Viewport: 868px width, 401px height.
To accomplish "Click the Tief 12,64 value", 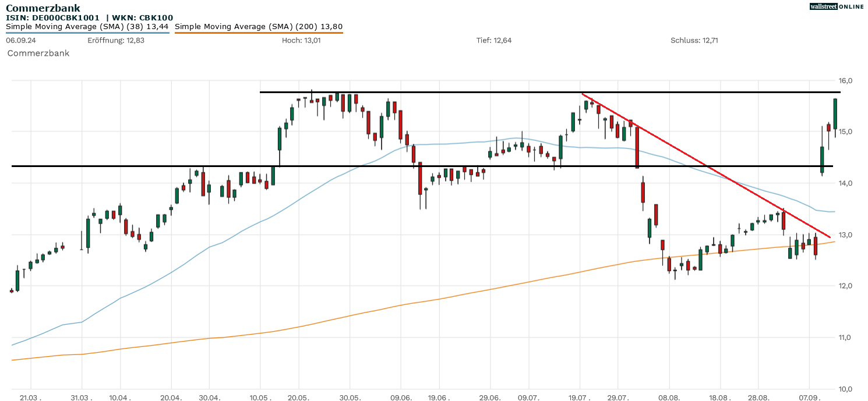I will [x=494, y=40].
